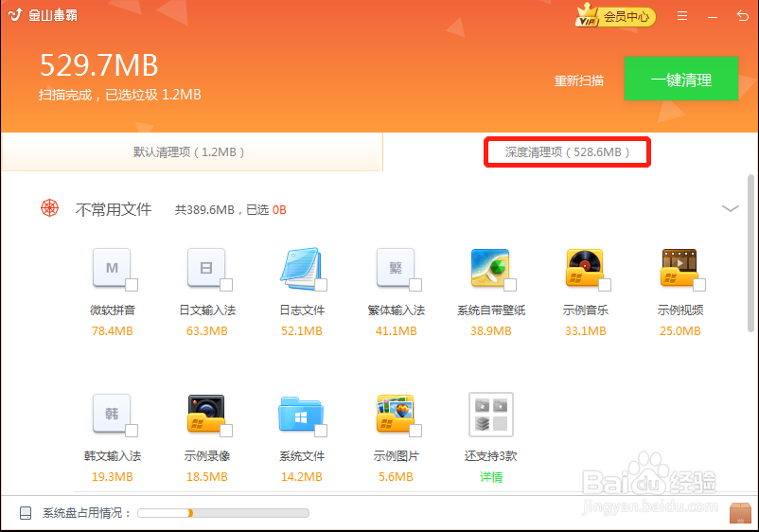Click the 不常用文件 spider web icon

50,208
